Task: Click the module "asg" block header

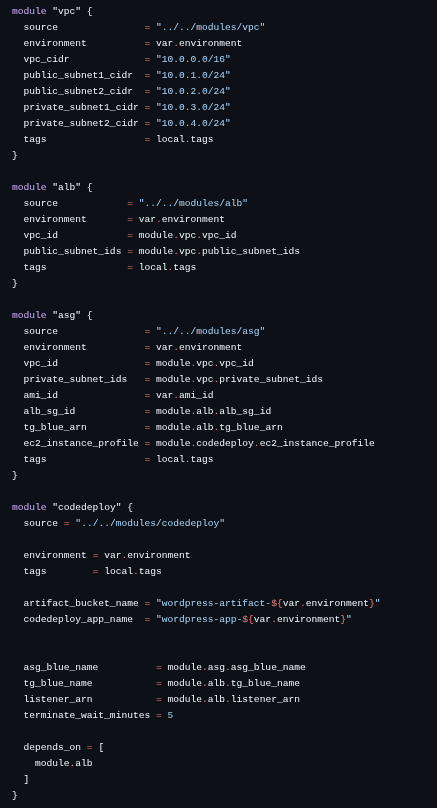Action: (x=52, y=315)
